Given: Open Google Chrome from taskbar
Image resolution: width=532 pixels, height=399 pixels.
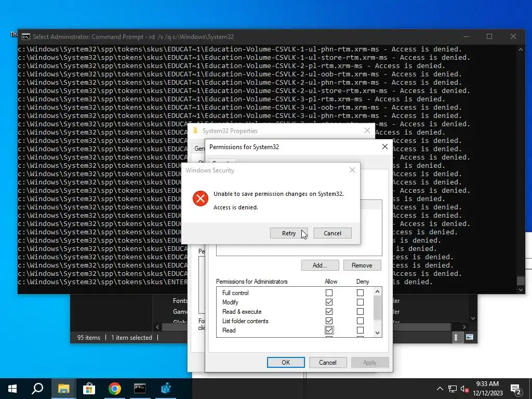Looking at the screenshot, I should point(115,389).
